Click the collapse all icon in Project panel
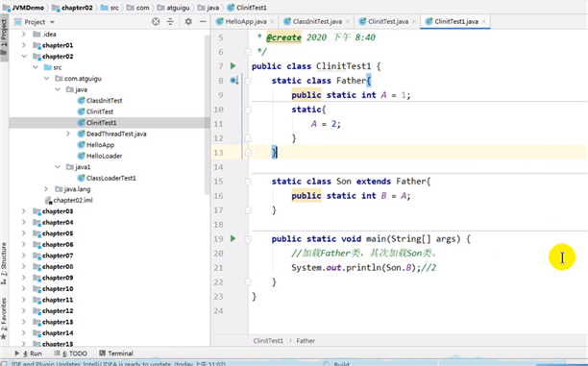The width and height of the screenshot is (588, 366). (x=170, y=22)
